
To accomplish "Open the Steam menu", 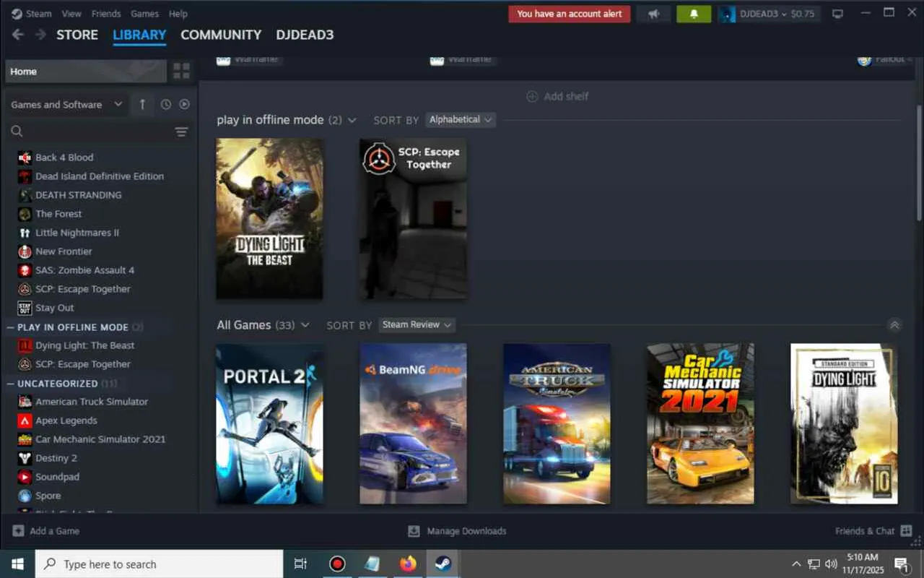I will 38,14.
